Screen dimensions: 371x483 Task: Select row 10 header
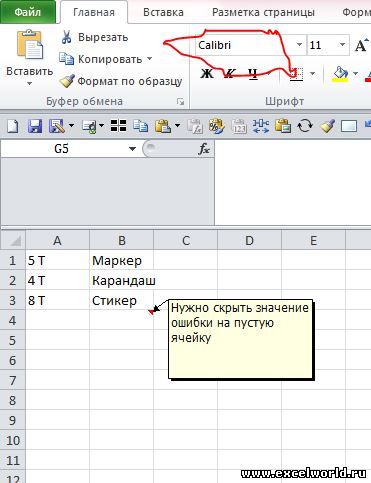coord(13,440)
